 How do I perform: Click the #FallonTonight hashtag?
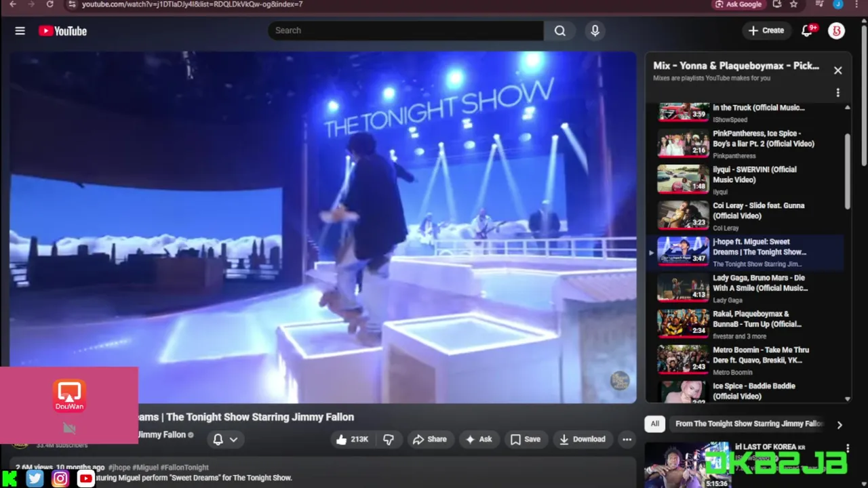(185, 467)
